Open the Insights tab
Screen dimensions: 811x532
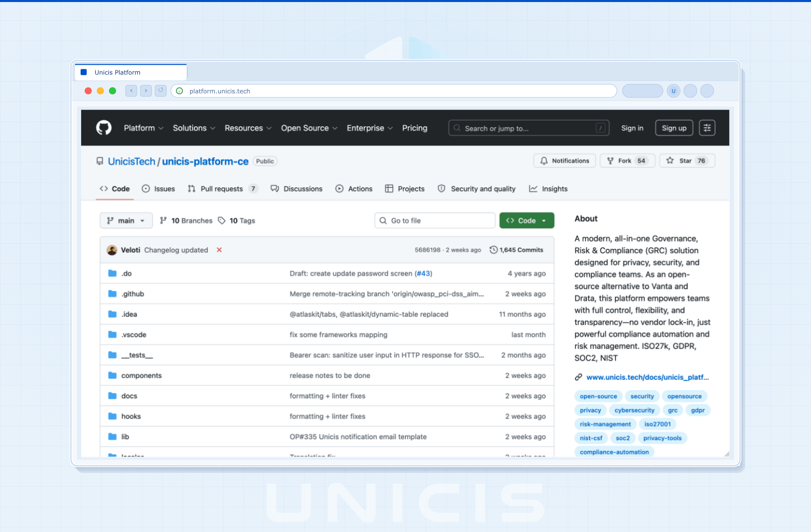(548, 188)
